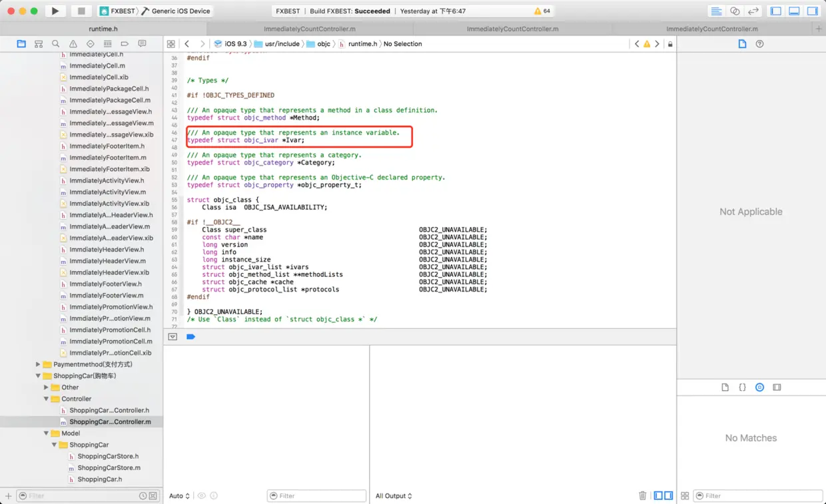Screen dimensions: 826x504
Task: Click the editor lock icon
Action: 670,44
